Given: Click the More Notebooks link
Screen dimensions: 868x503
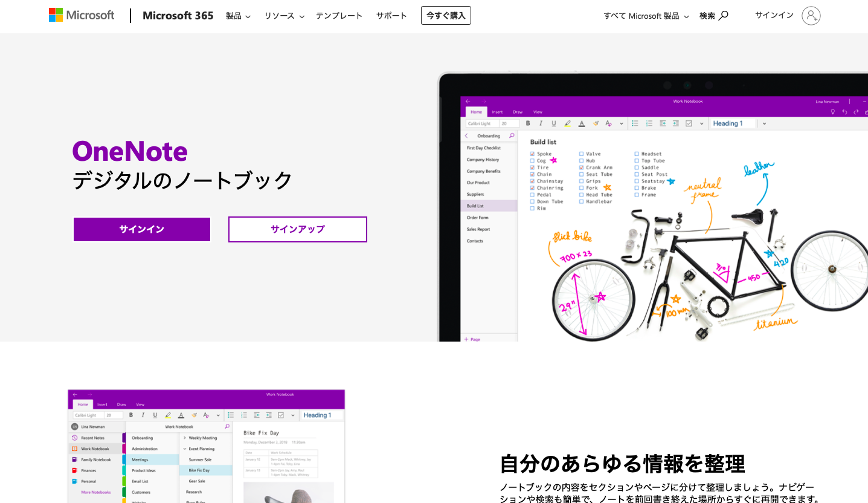Looking at the screenshot, I should [96, 492].
